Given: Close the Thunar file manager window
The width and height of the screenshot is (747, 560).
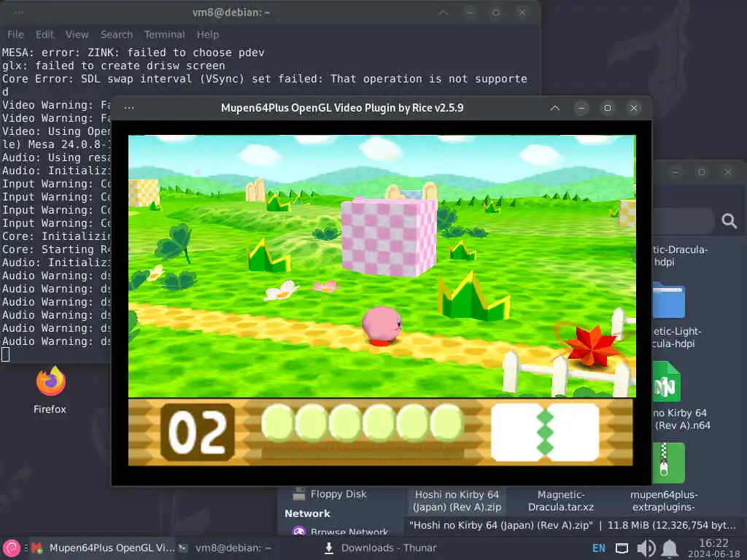Looking at the screenshot, I should click(x=727, y=172).
